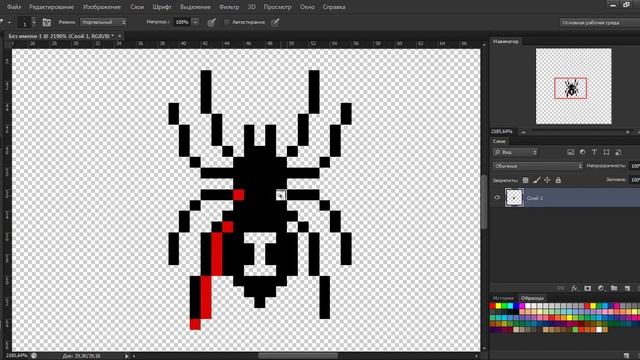
Task: Create a new layer group folder
Action: click(x=614, y=288)
